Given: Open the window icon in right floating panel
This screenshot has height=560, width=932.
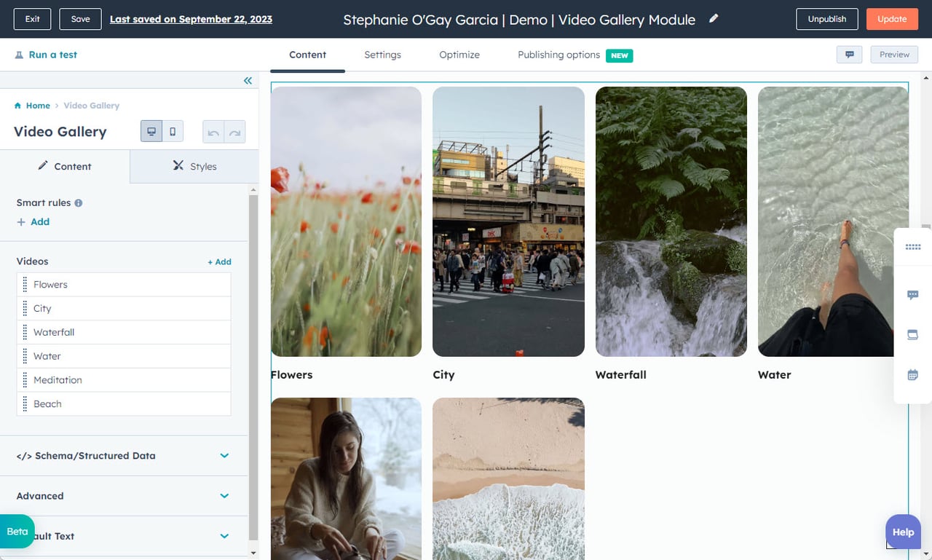Looking at the screenshot, I should click(x=913, y=335).
